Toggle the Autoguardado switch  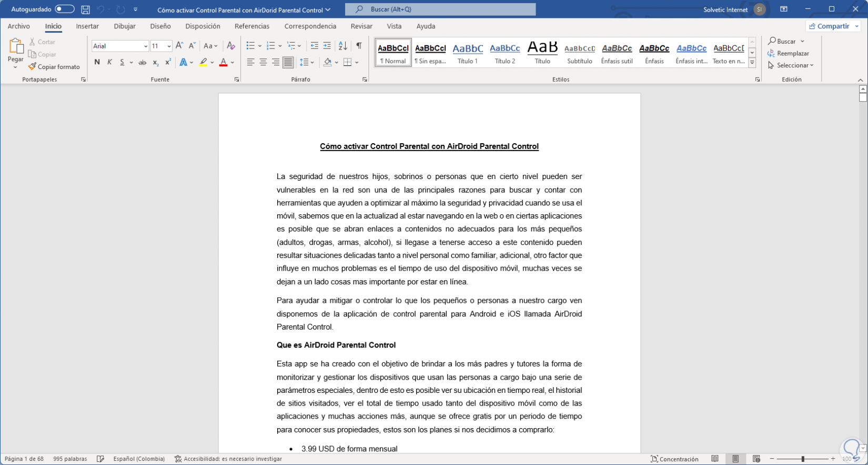pyautogui.click(x=65, y=9)
